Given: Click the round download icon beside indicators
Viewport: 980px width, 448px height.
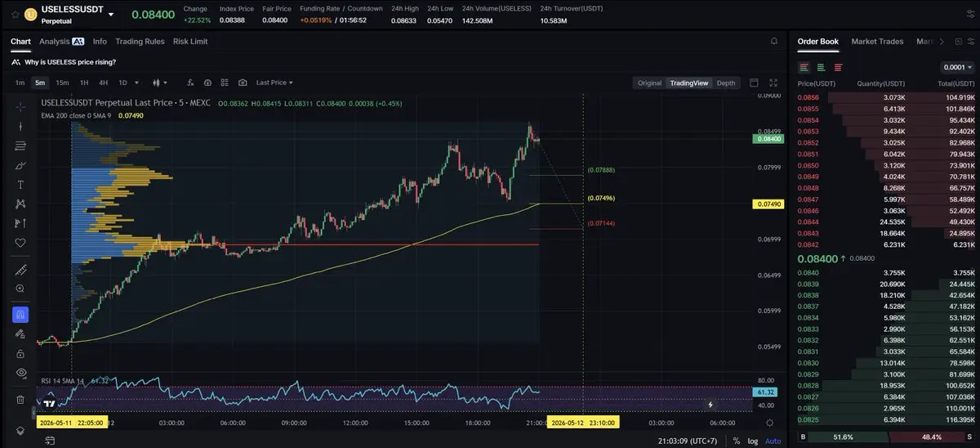Looking at the screenshot, I should click(207, 83).
